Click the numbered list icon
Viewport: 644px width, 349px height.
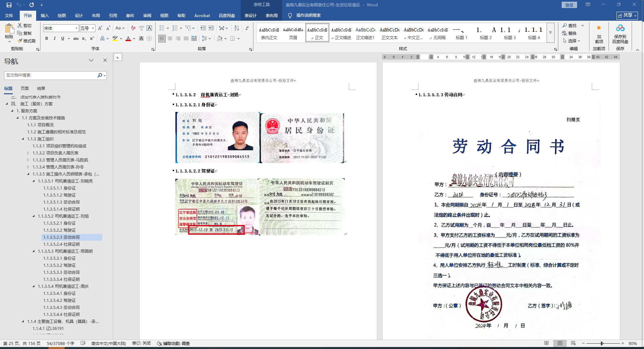pyautogui.click(x=175, y=28)
